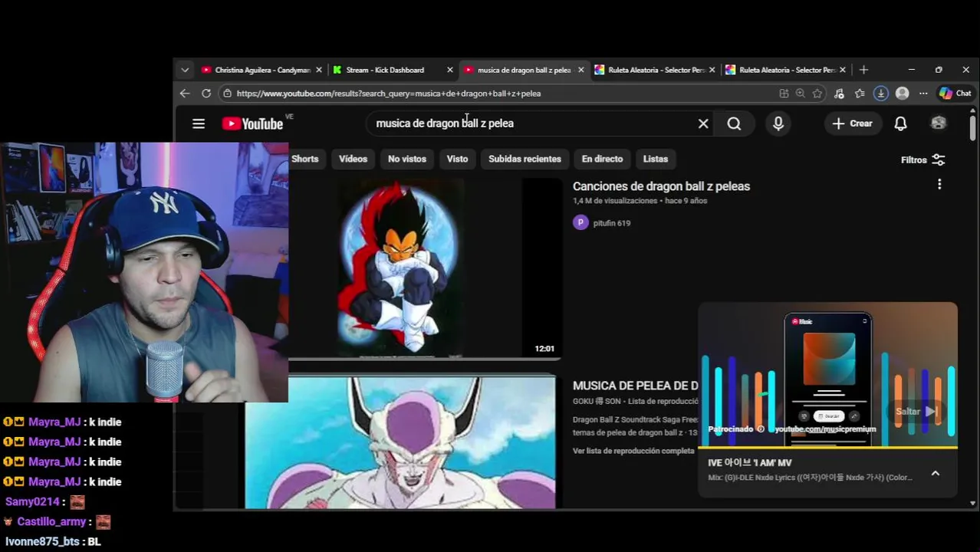Screen dimensions: 980x552
Task: Open the YouTube hamburger guide menu
Action: 199,123
